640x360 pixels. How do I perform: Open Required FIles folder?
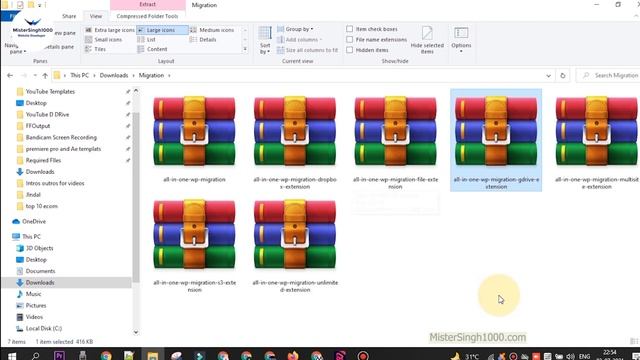43,160
